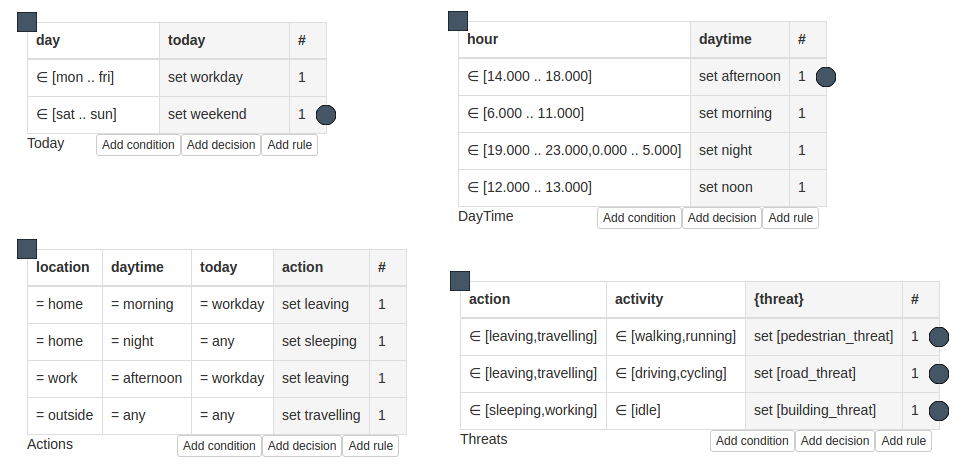This screenshot has width=961, height=471.
Task: Add a decision to the DayTime table
Action: point(722,218)
